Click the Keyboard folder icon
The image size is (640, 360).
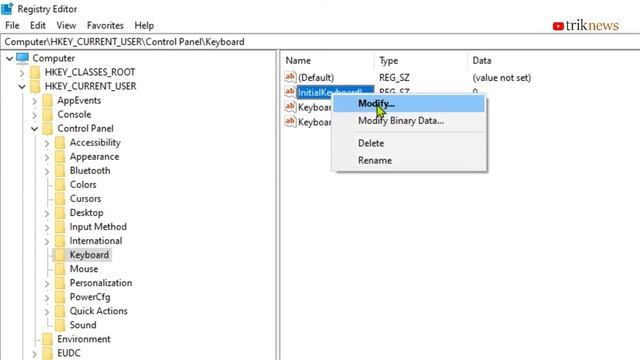pos(60,255)
